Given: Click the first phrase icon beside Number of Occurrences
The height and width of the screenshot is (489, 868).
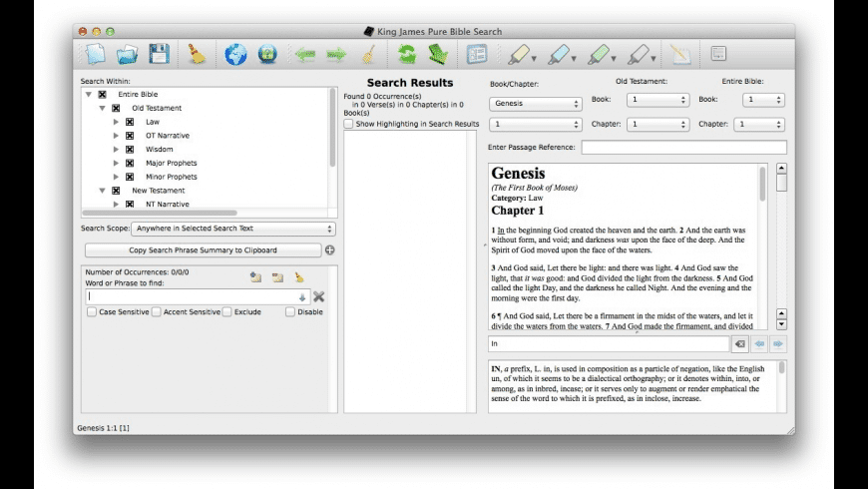Looking at the screenshot, I should pos(255,276).
